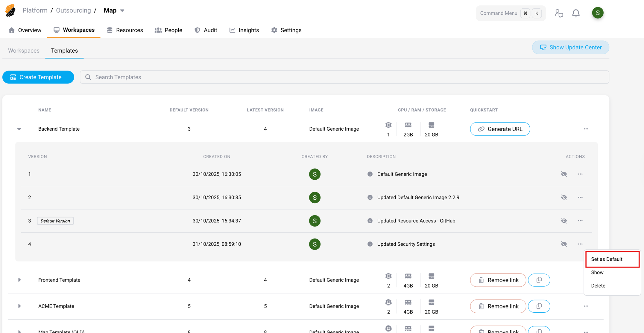Click the info icon for version 2

tap(370, 197)
